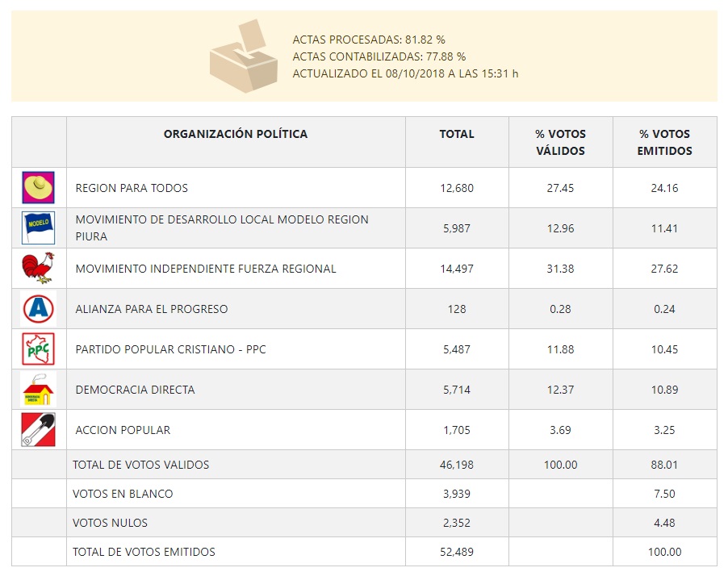Click the % VOTOS EMITIDOS column header

pos(664,142)
